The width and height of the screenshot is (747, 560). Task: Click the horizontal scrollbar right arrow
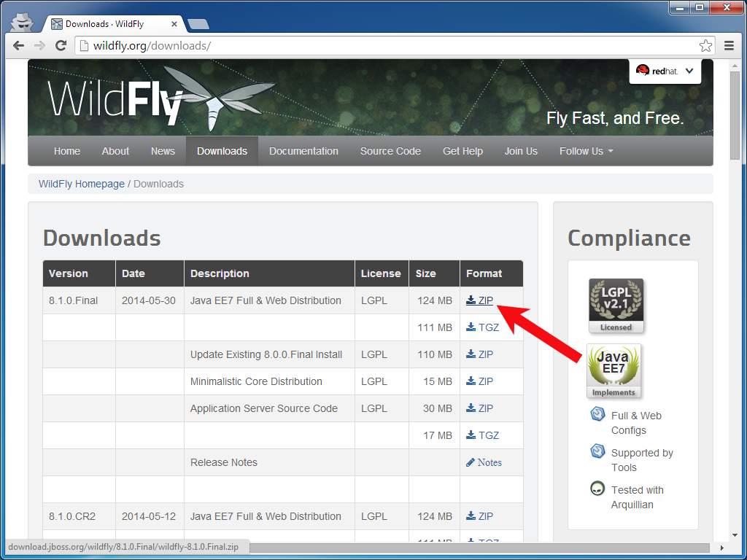coord(722,548)
